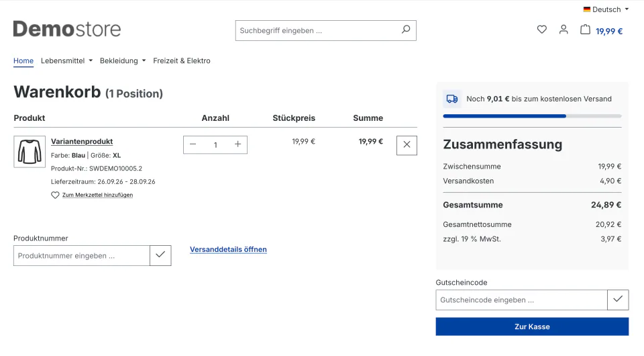Screen dimensions: 644x356
Task: Click the Lieferzeitraum 26.09.26 - 28.09.26 text
Action: pyautogui.click(x=103, y=182)
